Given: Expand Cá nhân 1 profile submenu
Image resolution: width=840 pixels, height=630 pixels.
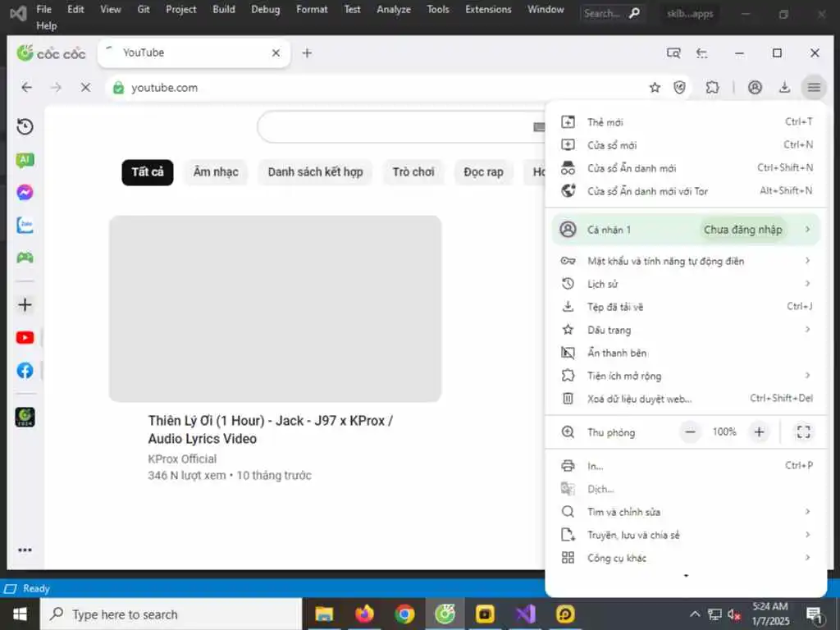Looking at the screenshot, I should click(x=686, y=230).
